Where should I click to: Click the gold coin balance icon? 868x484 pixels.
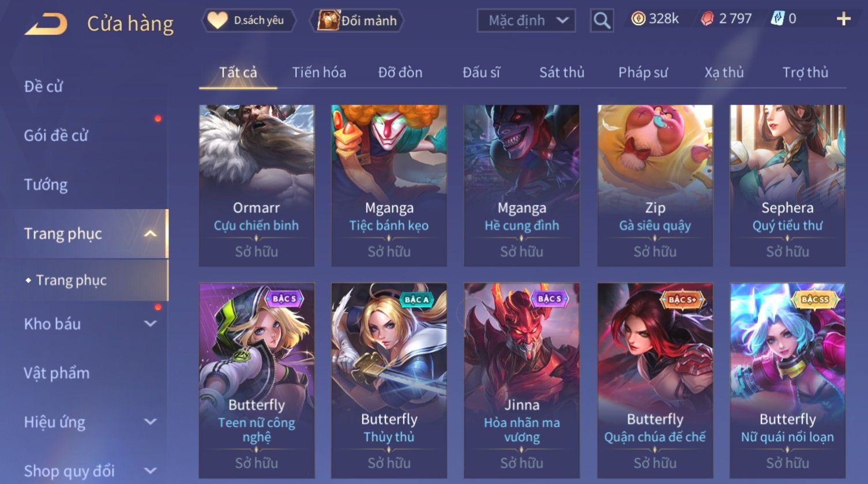point(638,19)
